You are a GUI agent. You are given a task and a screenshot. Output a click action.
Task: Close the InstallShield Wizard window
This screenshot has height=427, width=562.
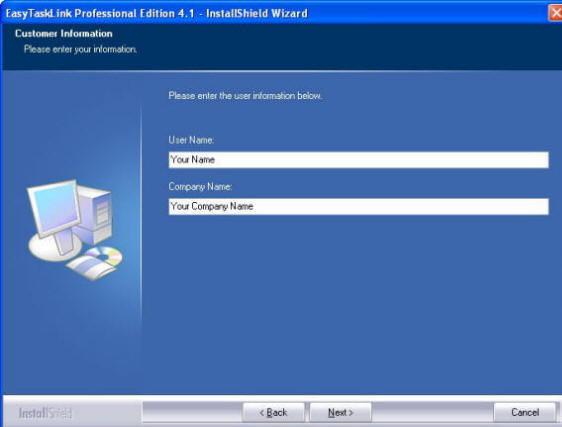tap(556, 14)
